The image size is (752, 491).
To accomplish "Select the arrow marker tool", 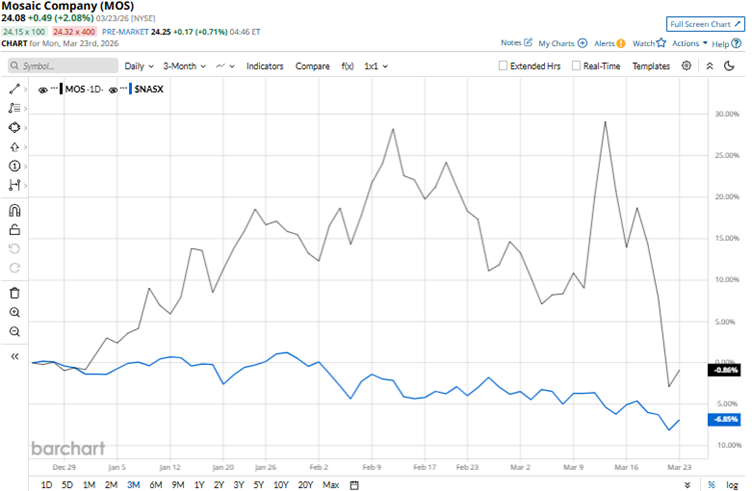I will point(14,147).
